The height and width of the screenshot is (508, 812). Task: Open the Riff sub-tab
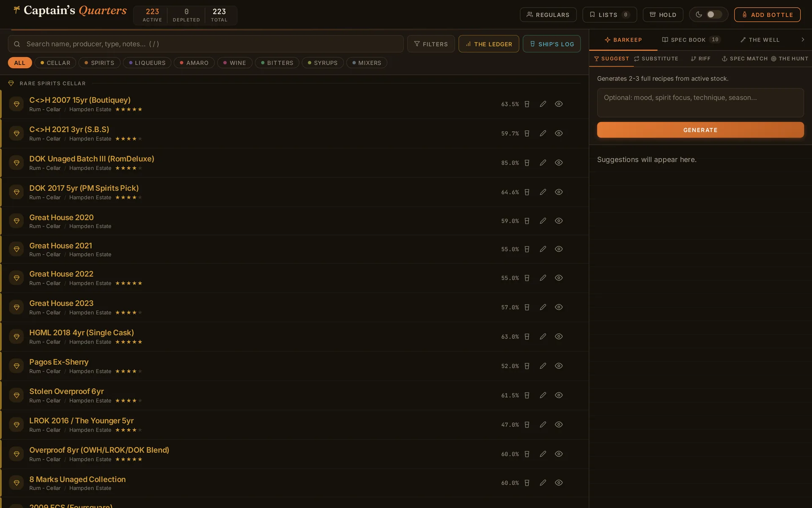[x=701, y=59]
